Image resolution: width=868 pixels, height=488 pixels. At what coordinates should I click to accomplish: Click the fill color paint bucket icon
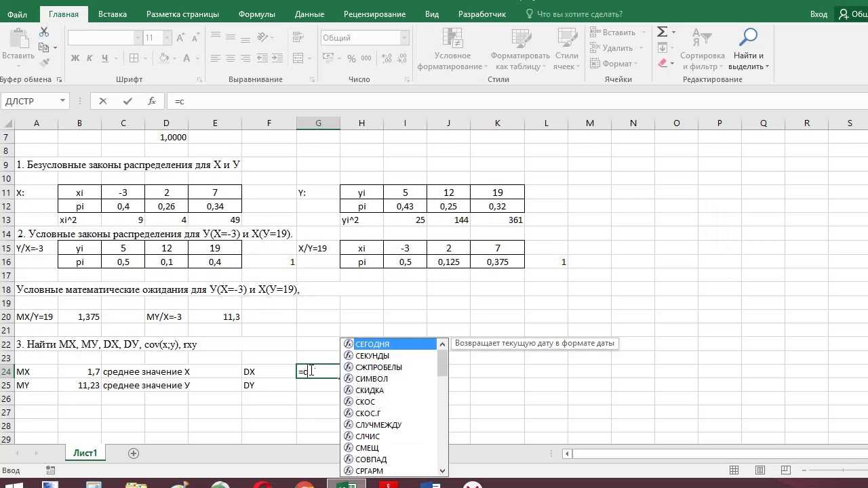163,58
